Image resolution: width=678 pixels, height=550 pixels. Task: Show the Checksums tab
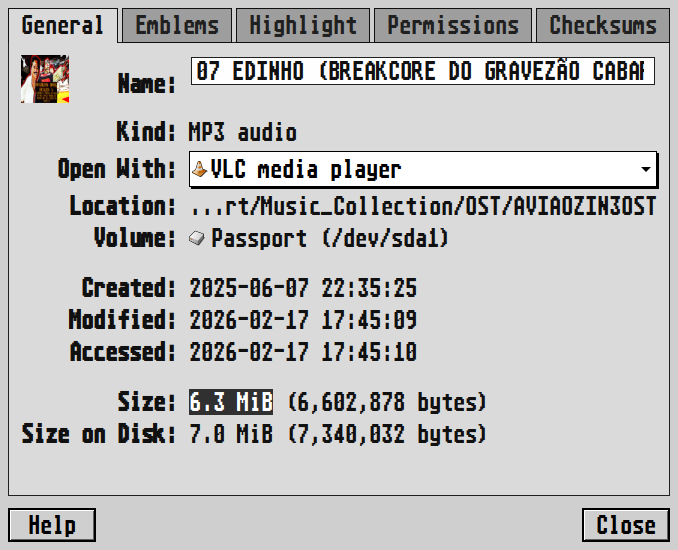tap(602, 25)
